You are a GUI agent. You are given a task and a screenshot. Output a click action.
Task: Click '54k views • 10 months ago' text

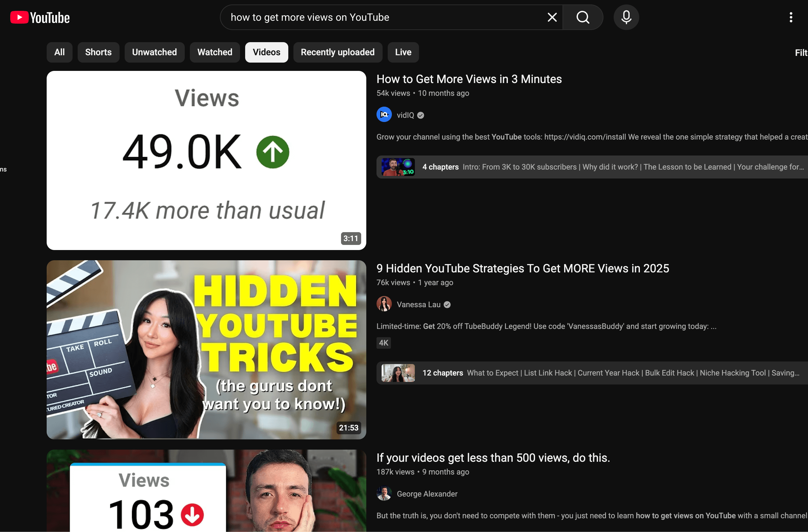(x=423, y=93)
